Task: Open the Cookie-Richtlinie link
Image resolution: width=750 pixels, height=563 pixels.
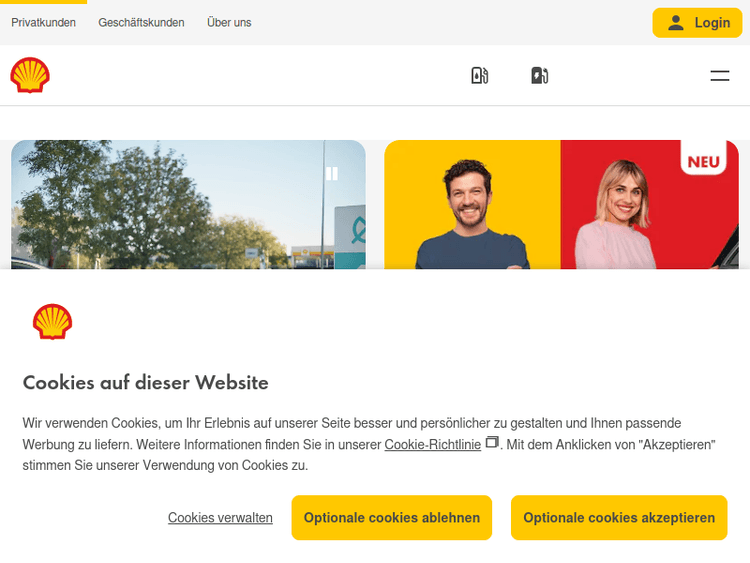Action: pyautogui.click(x=432, y=444)
